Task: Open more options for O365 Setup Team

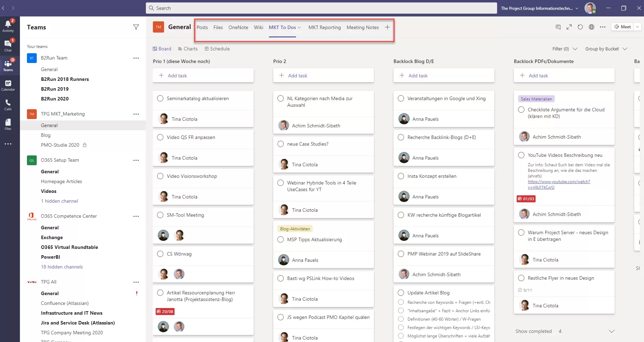Action: [x=136, y=160]
